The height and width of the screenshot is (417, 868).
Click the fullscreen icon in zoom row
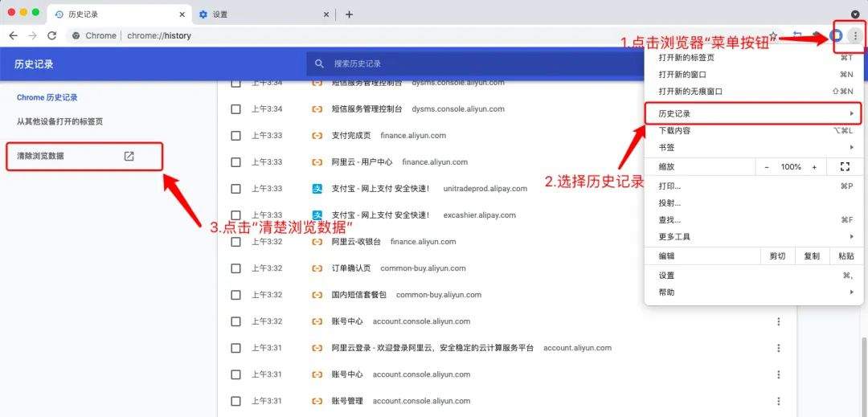(x=844, y=167)
